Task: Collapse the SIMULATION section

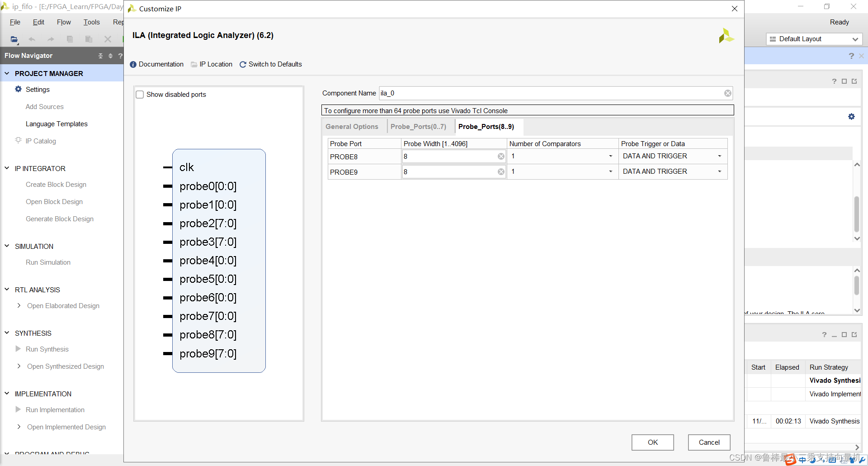Action: pos(7,246)
